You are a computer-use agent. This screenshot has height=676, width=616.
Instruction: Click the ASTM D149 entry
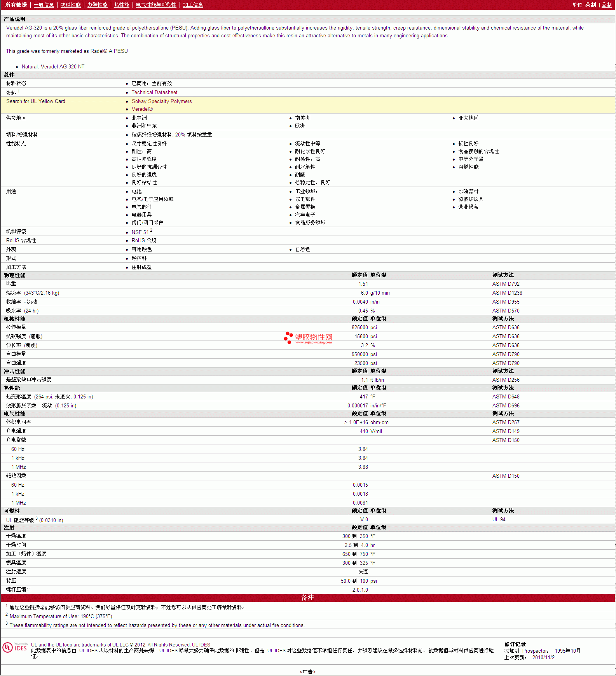(506, 431)
